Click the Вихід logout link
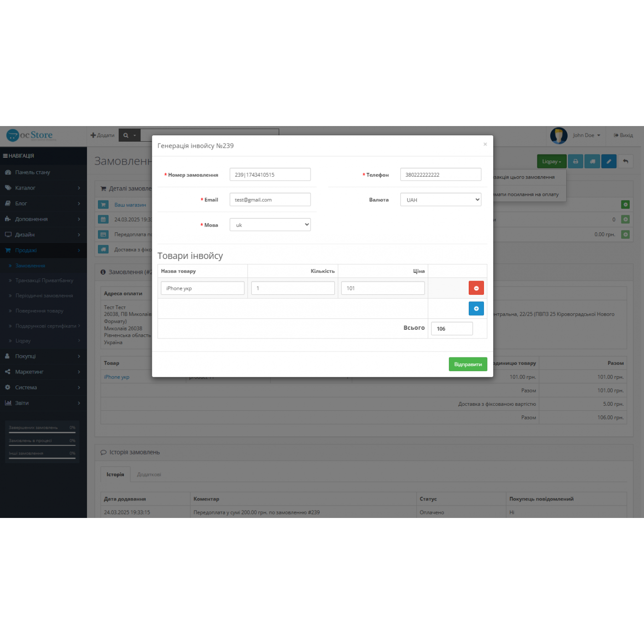The width and height of the screenshot is (644, 644). [x=623, y=135]
